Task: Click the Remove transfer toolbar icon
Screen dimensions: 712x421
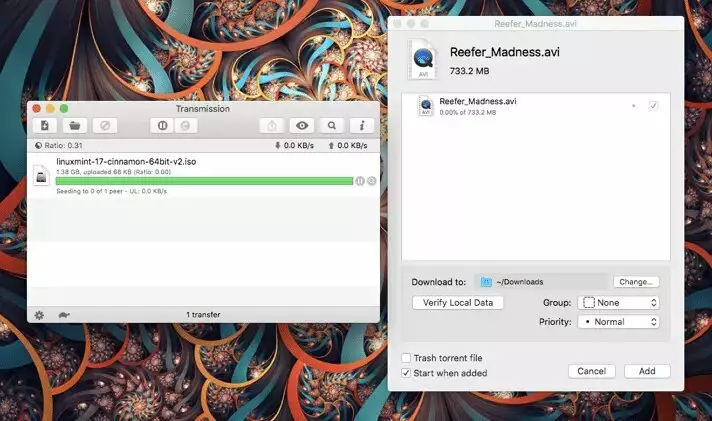Action: click(x=103, y=126)
